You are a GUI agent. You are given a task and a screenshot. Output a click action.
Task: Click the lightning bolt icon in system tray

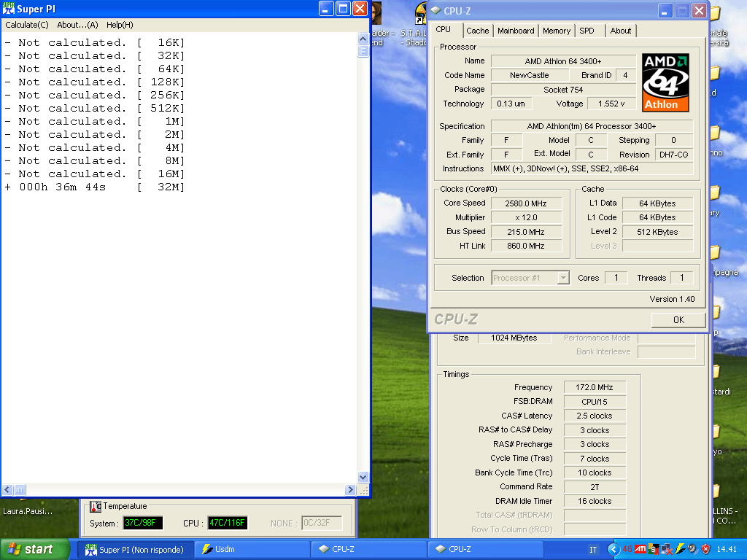(x=680, y=549)
